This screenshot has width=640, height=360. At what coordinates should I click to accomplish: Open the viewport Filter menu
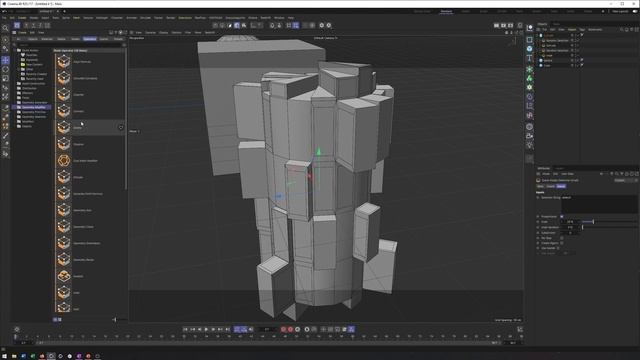[188, 32]
